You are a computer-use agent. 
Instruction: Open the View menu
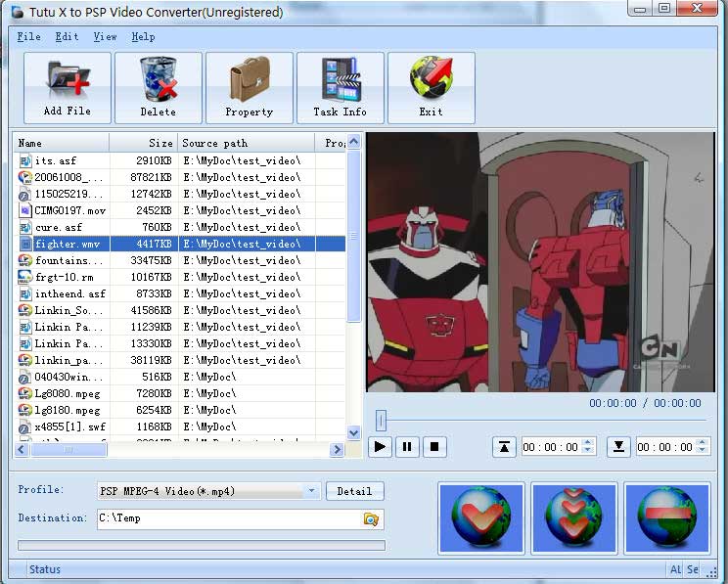tap(105, 36)
